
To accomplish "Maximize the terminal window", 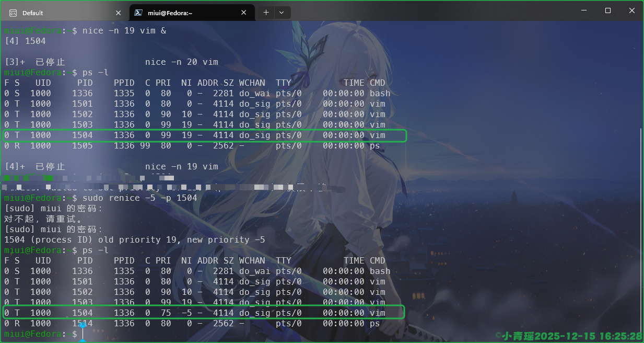I will (x=607, y=10).
